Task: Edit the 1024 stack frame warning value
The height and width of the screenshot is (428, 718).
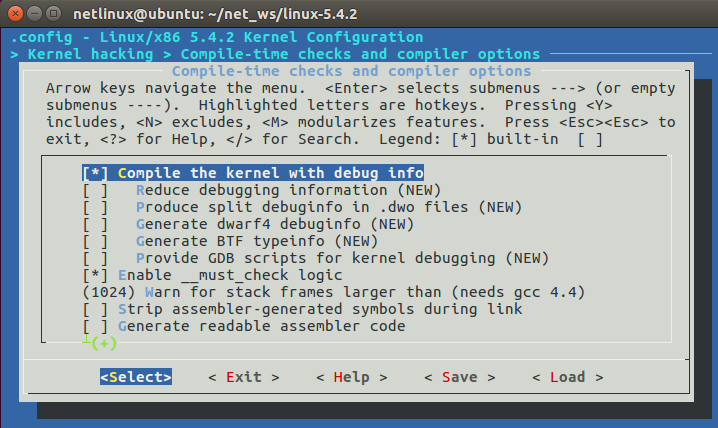Action: pyautogui.click(x=109, y=292)
